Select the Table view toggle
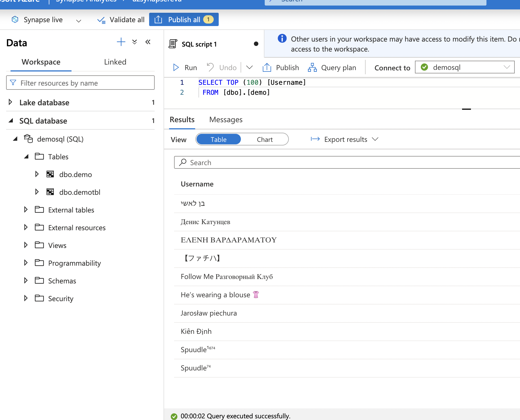The height and width of the screenshot is (420, 520). pos(219,139)
